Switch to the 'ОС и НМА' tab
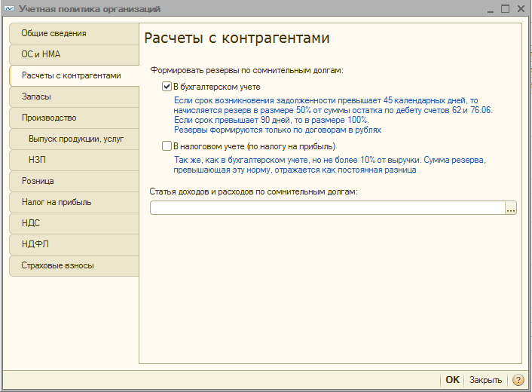Image resolution: width=532 pixels, height=392 pixels. (x=74, y=54)
